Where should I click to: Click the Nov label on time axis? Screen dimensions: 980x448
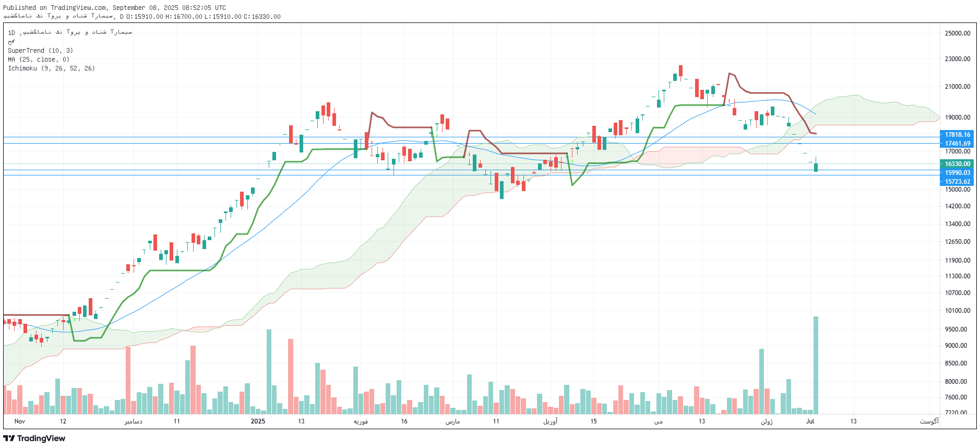click(x=20, y=421)
